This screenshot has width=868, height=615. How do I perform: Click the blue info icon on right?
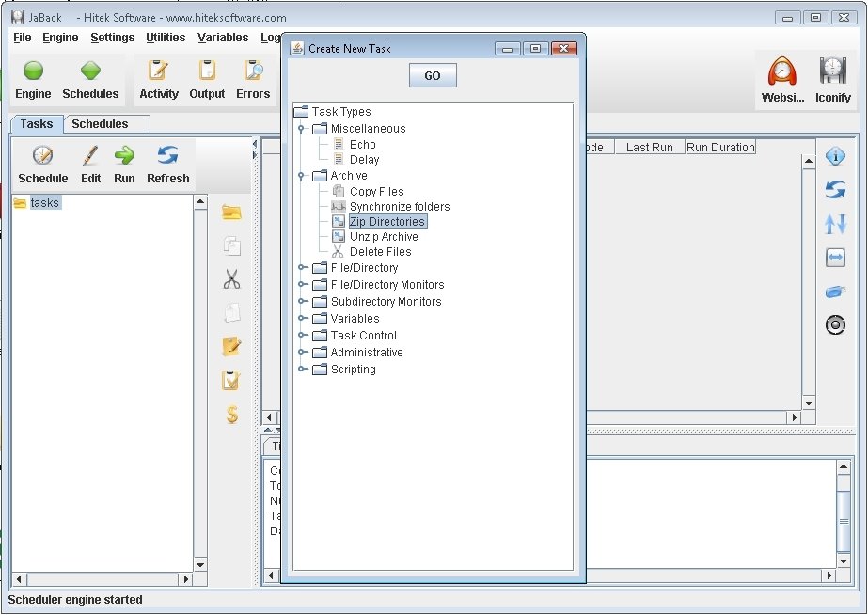point(835,156)
